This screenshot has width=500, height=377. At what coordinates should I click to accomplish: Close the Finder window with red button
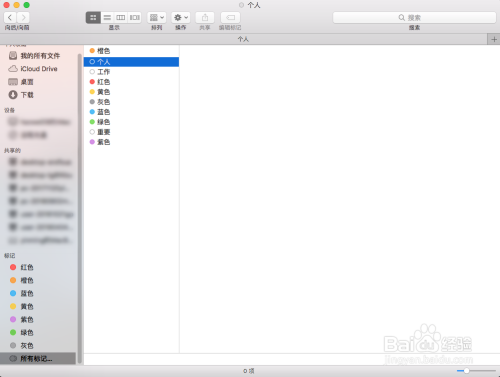pos(6,5)
